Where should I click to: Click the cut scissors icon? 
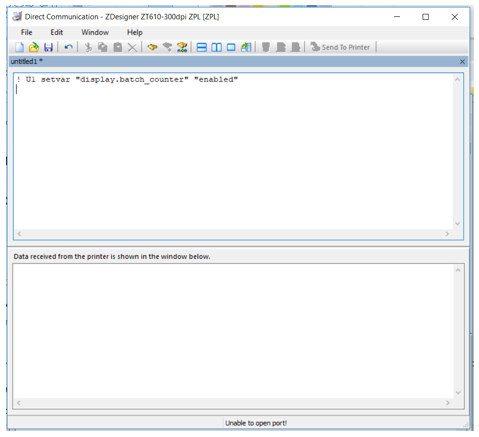(88, 47)
